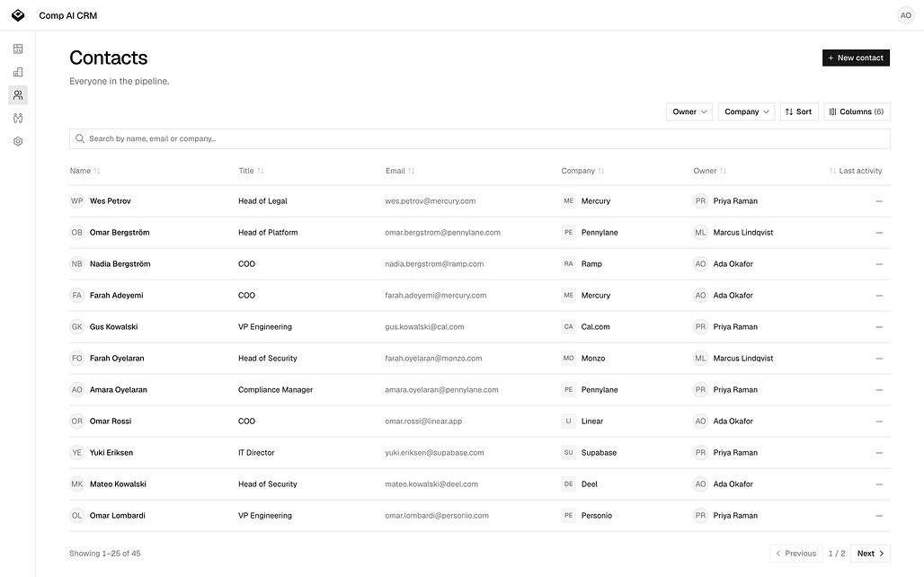The height and width of the screenshot is (577, 924).
Task: Open the contacts people icon in sidebar
Action: [18, 95]
